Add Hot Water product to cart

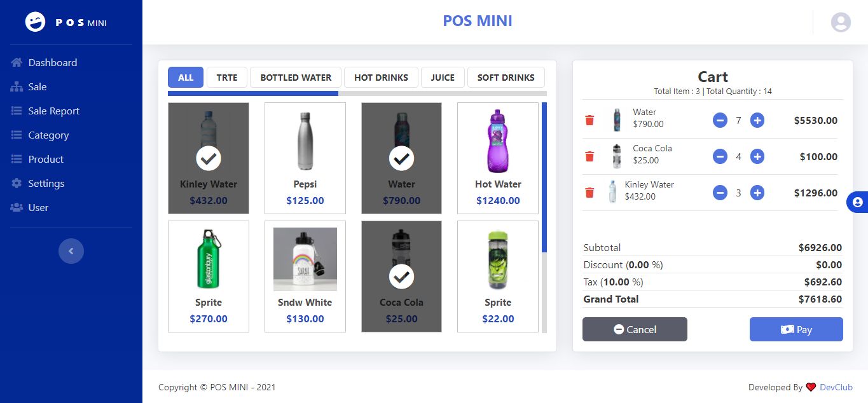coord(498,158)
